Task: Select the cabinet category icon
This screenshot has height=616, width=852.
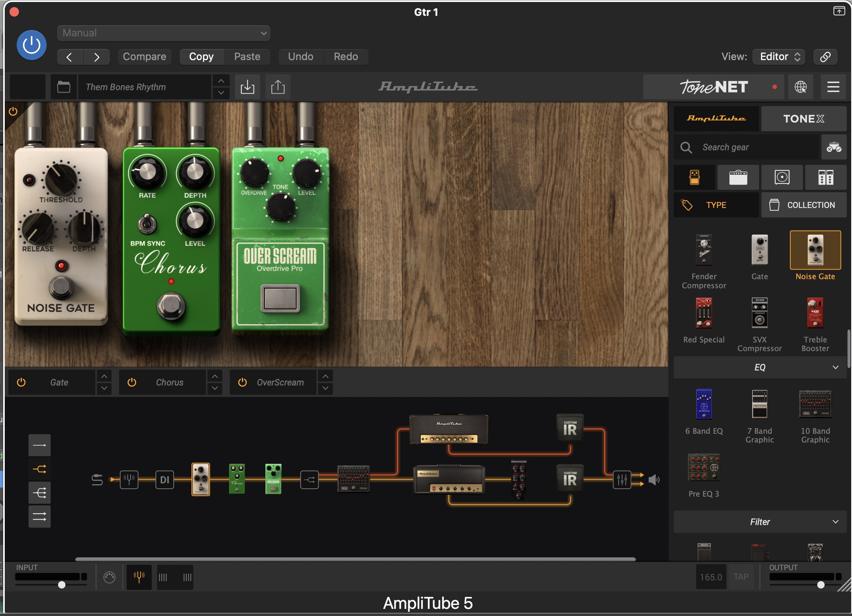Action: (782, 177)
